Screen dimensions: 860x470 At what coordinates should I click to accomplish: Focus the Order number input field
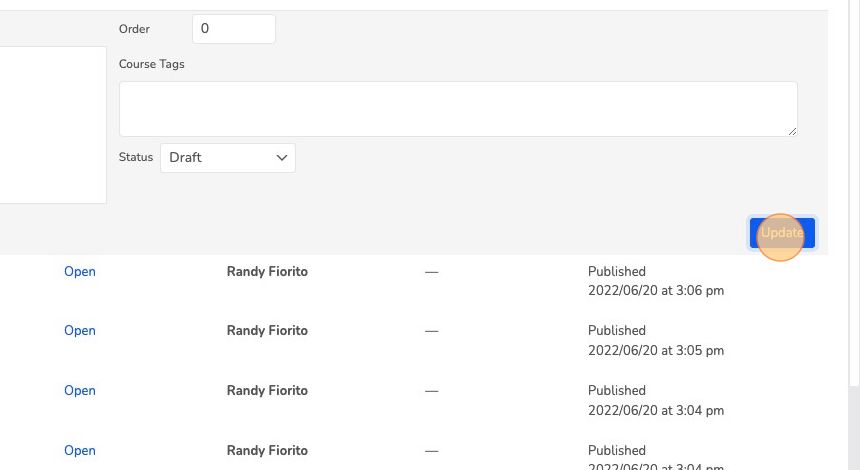[x=234, y=29]
